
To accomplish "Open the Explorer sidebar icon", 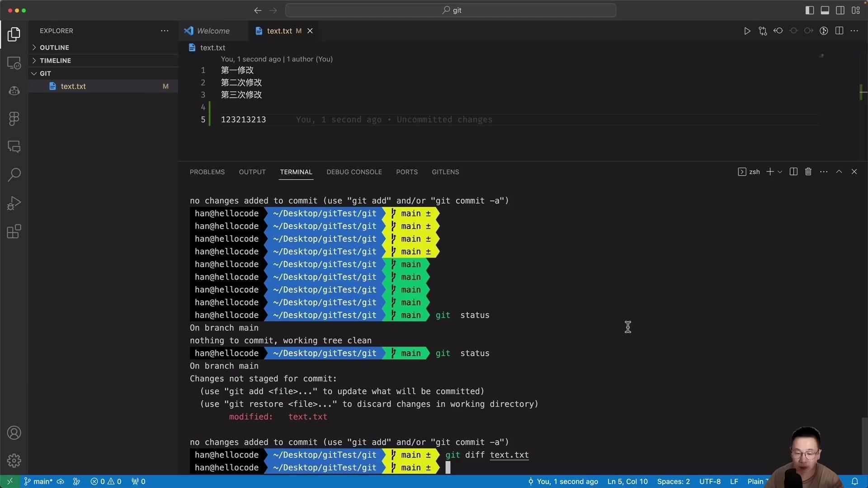I will [x=14, y=34].
